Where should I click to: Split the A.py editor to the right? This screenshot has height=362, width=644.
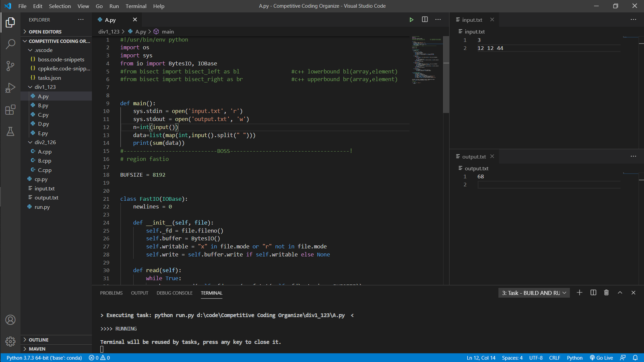[425, 20]
